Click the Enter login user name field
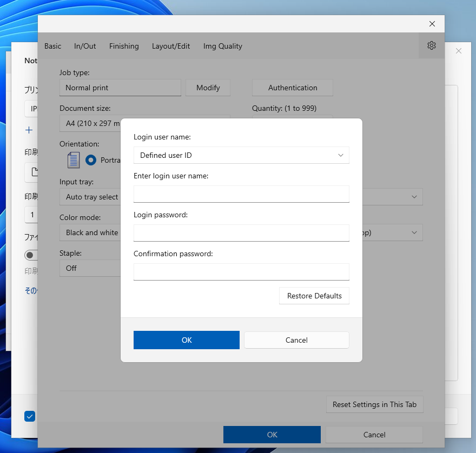Screen dimensions: 476x453 pos(241,194)
